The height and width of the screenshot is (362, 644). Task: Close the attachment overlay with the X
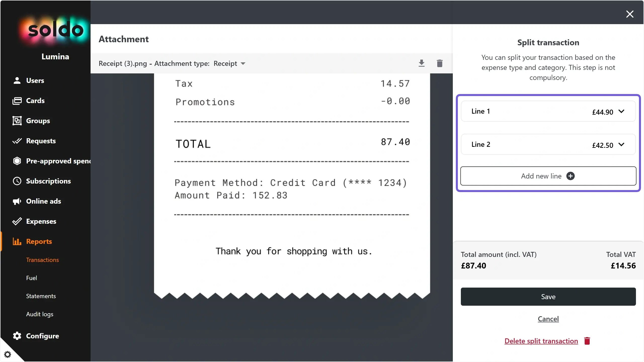point(630,14)
